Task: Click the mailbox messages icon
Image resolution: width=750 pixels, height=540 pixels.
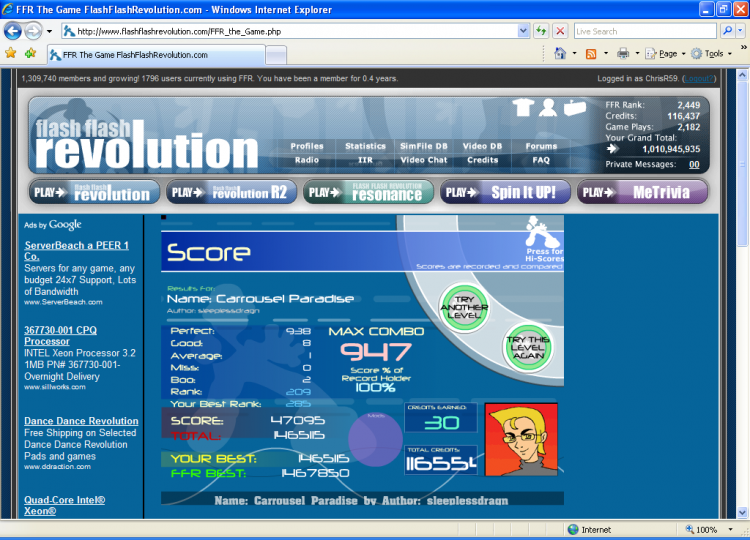Action: (x=574, y=107)
